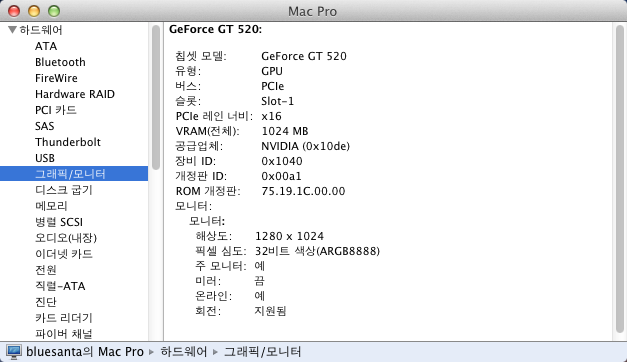627x362 pixels.
Task: Select 이더넷 카드 in the sidebar
Action: pyautogui.click(x=64, y=254)
